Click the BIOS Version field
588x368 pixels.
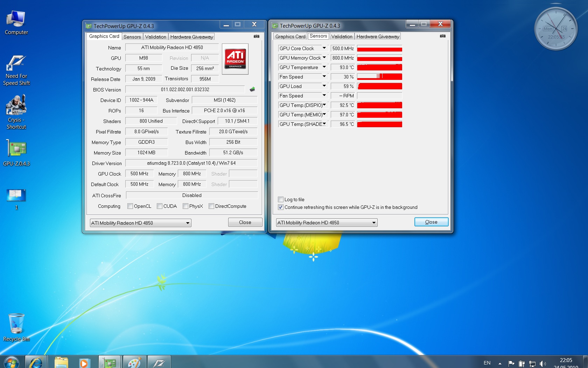coord(185,89)
